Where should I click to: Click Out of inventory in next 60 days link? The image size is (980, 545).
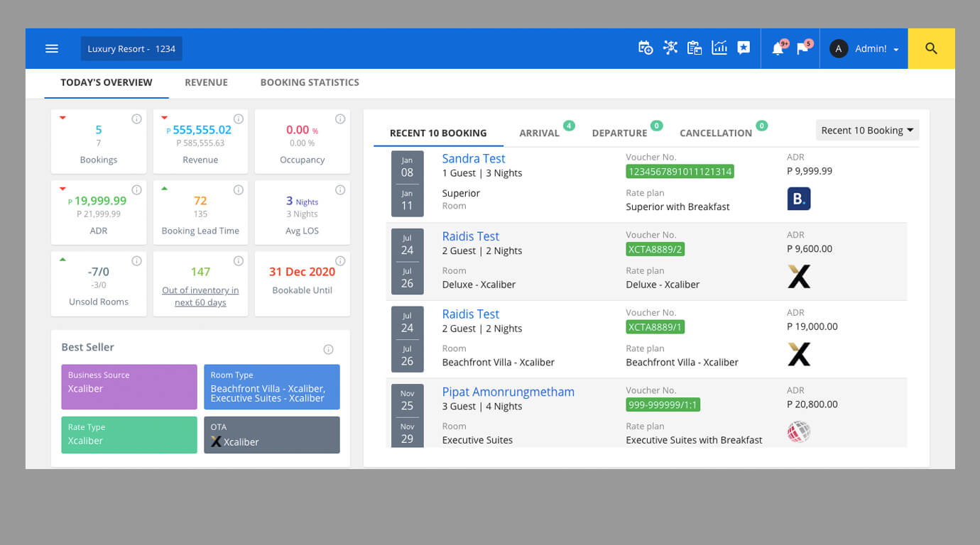200,296
